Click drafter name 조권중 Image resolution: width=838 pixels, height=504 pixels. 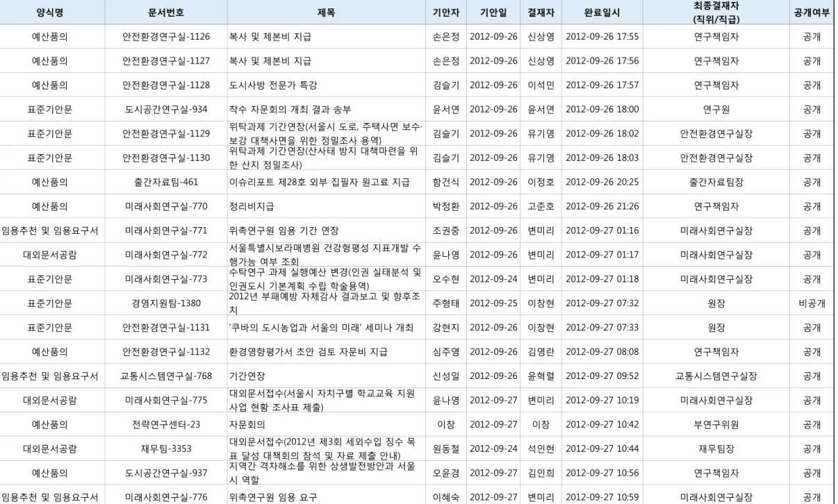445,231
